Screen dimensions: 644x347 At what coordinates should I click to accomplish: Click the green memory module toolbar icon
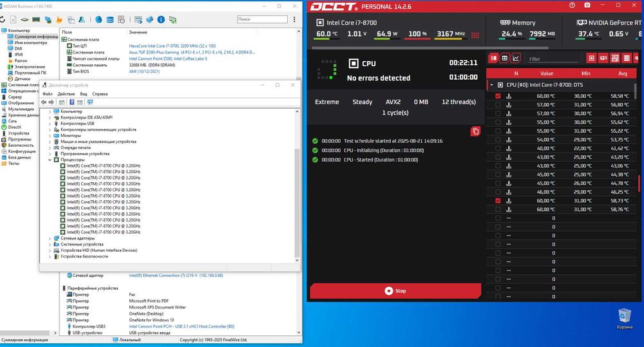[36, 19]
